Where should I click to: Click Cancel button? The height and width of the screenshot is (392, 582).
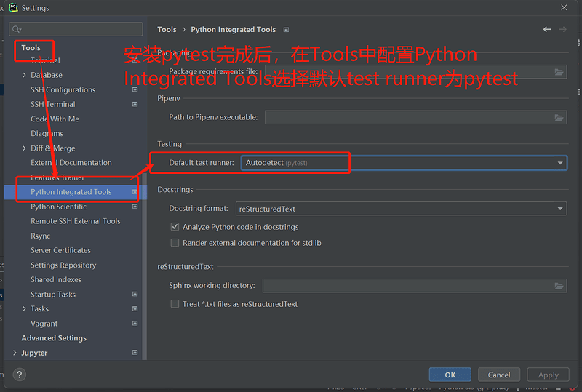click(499, 375)
